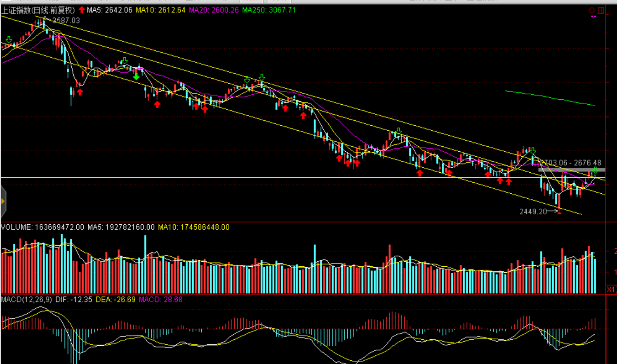Expand the side panel using left edge arrow
Viewport: 617px width, 364px height.
(x=3, y=201)
